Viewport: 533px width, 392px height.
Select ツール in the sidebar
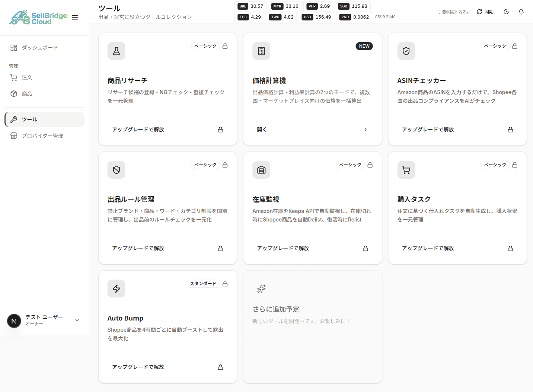[x=44, y=119]
